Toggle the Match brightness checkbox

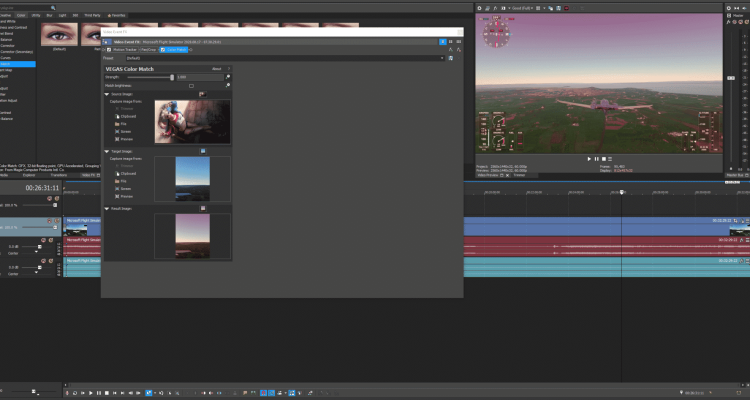[191, 86]
